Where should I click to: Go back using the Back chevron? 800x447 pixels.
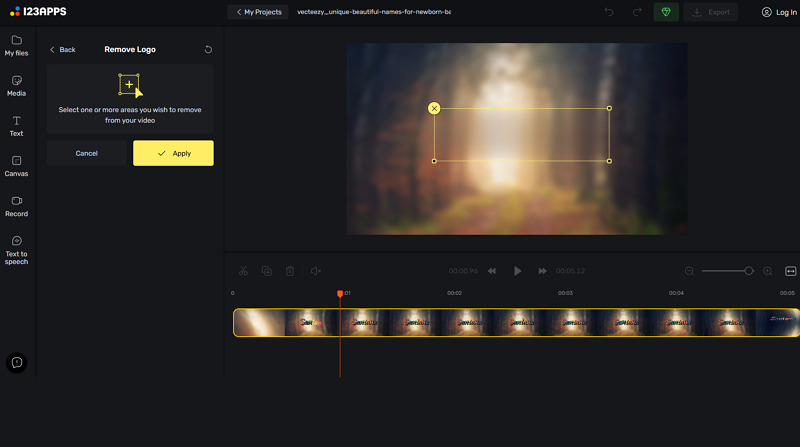62,49
